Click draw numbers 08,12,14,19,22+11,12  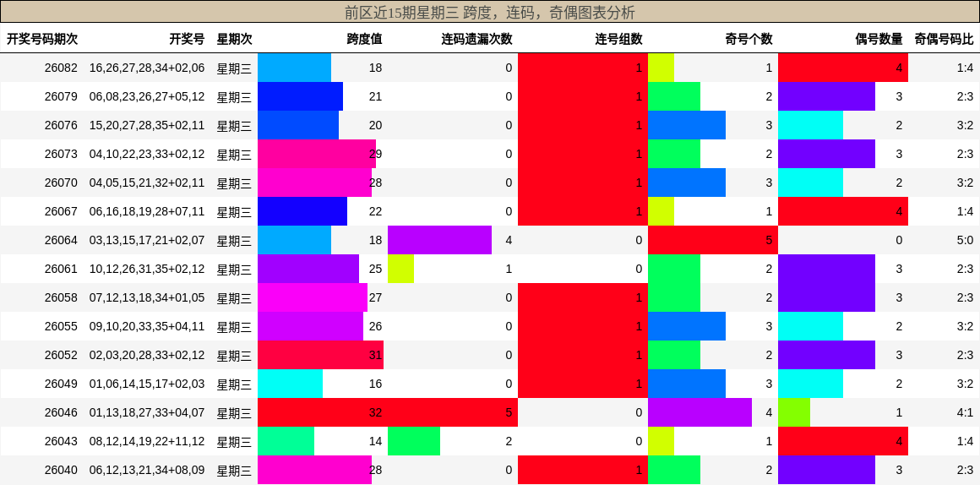(x=147, y=441)
